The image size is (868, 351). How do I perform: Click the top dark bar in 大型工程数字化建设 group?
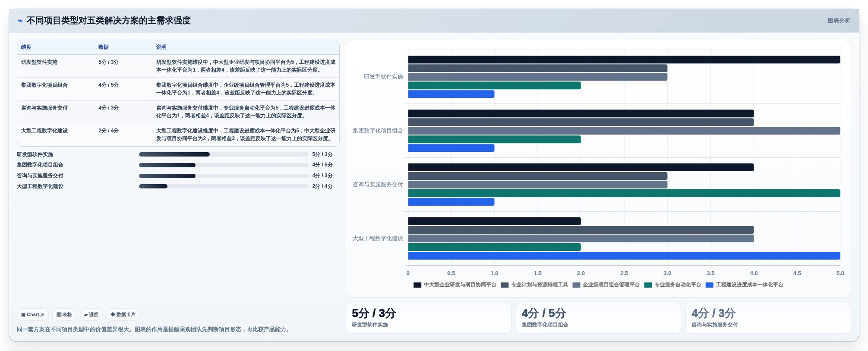(x=494, y=221)
